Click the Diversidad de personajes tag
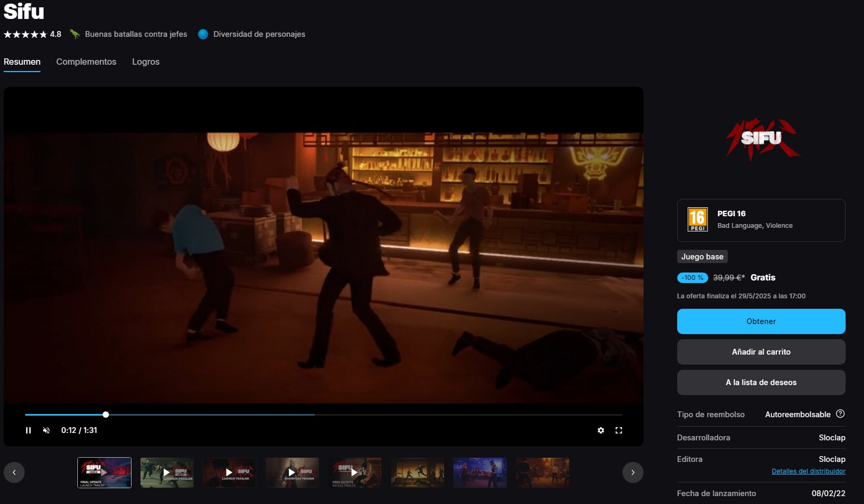This screenshot has height=504, width=864. 252,34
